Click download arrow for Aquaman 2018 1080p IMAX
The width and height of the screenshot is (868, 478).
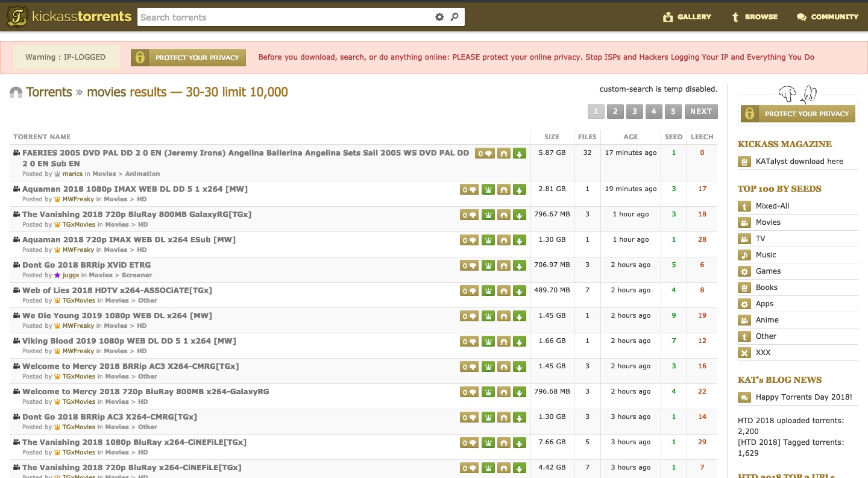click(520, 189)
